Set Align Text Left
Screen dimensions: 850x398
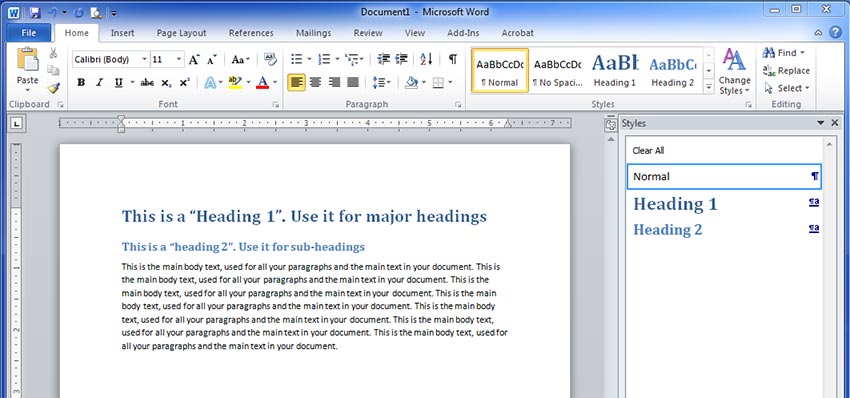click(x=297, y=82)
